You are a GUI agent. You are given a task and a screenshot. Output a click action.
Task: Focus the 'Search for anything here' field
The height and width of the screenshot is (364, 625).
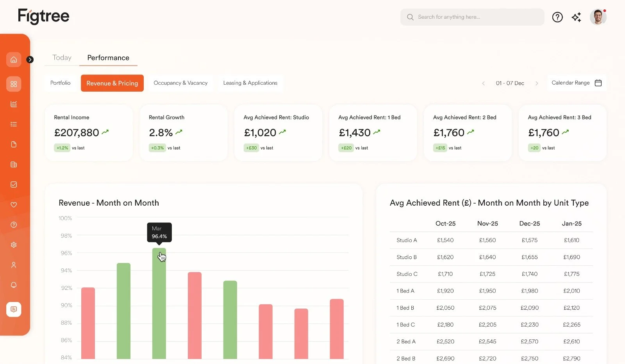click(472, 17)
